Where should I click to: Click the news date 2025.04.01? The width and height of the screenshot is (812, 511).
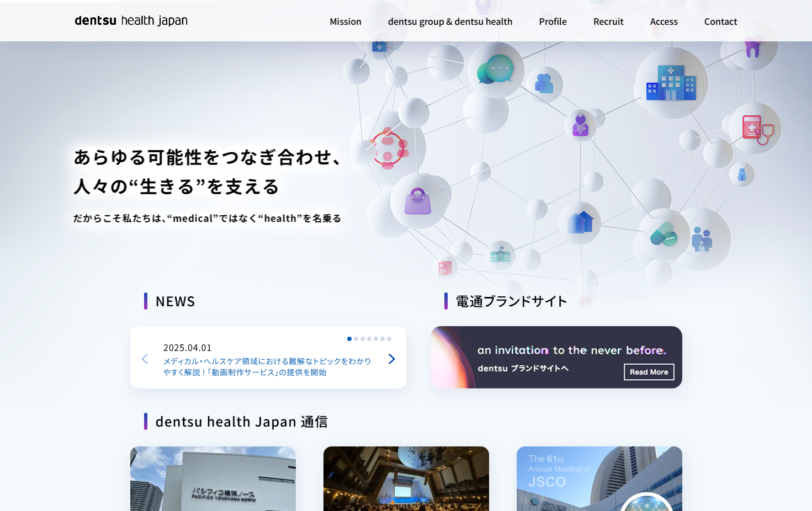pyautogui.click(x=187, y=348)
